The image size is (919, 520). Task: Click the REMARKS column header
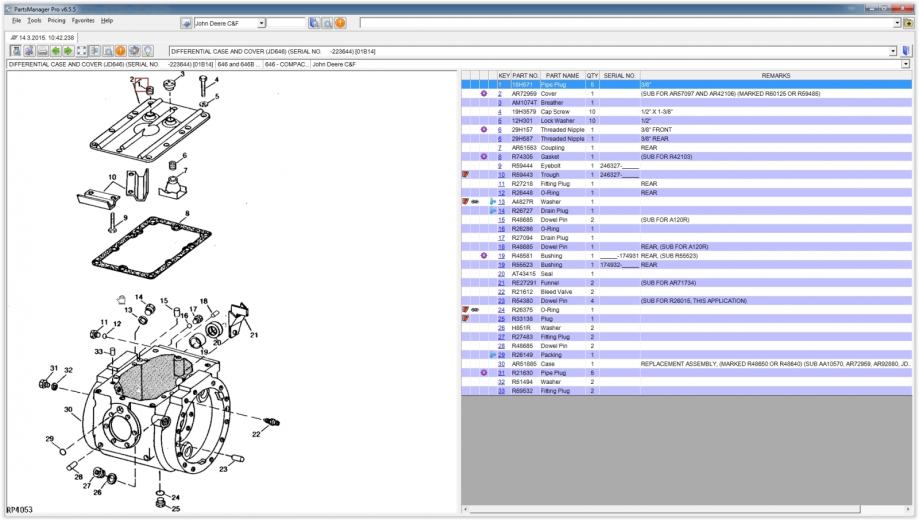[x=775, y=75]
